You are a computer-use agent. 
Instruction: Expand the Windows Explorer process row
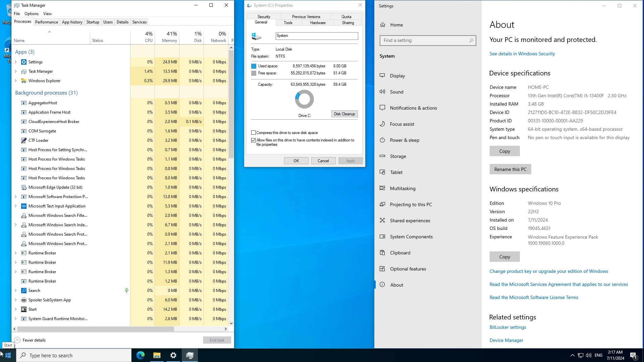pyautogui.click(x=15, y=81)
